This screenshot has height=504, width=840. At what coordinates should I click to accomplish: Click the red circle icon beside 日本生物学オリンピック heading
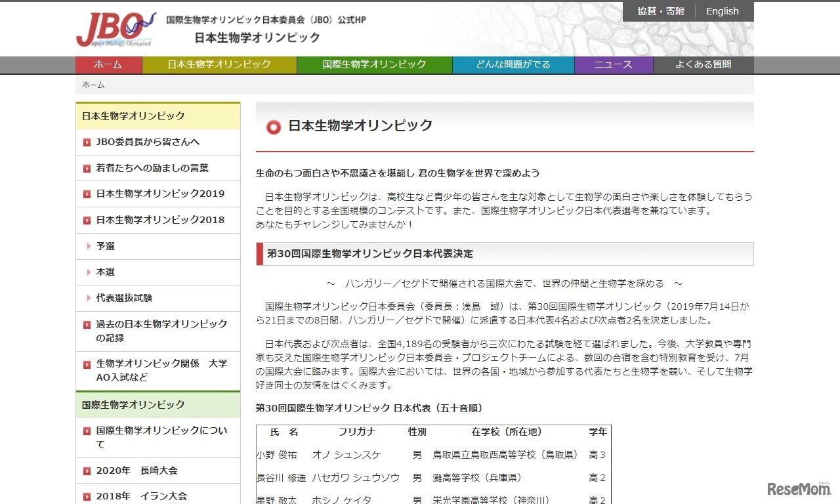pos(273,127)
